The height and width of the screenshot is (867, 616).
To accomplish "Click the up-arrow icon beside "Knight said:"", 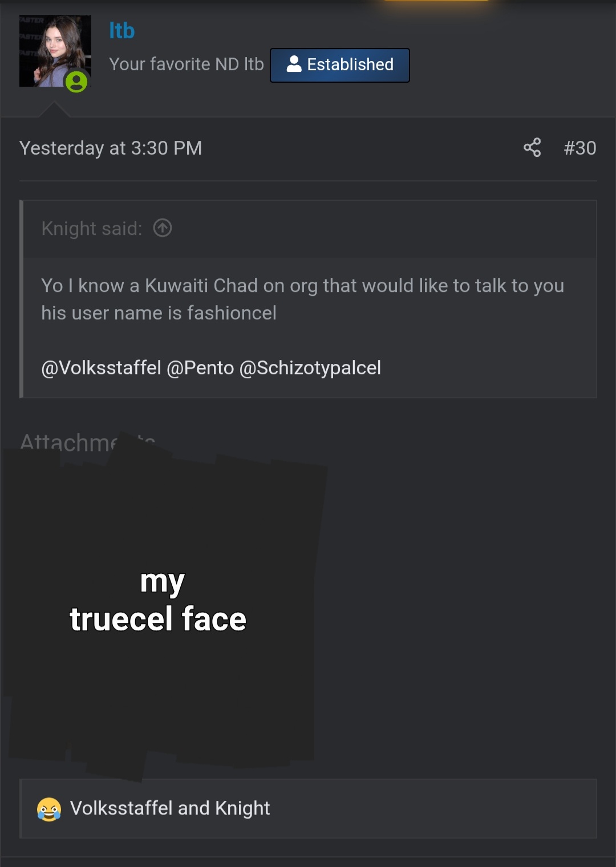I will coord(163,228).
